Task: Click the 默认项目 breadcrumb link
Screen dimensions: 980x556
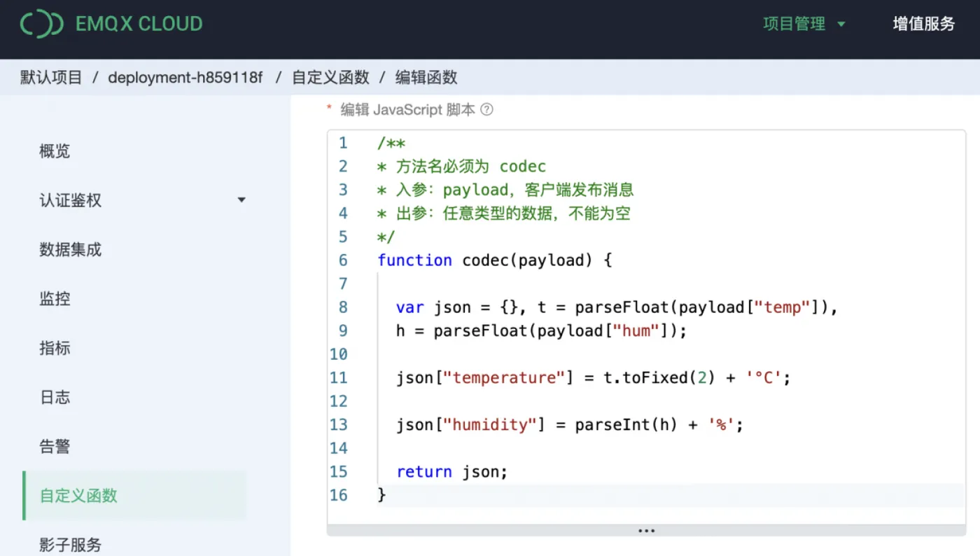Action: 51,78
